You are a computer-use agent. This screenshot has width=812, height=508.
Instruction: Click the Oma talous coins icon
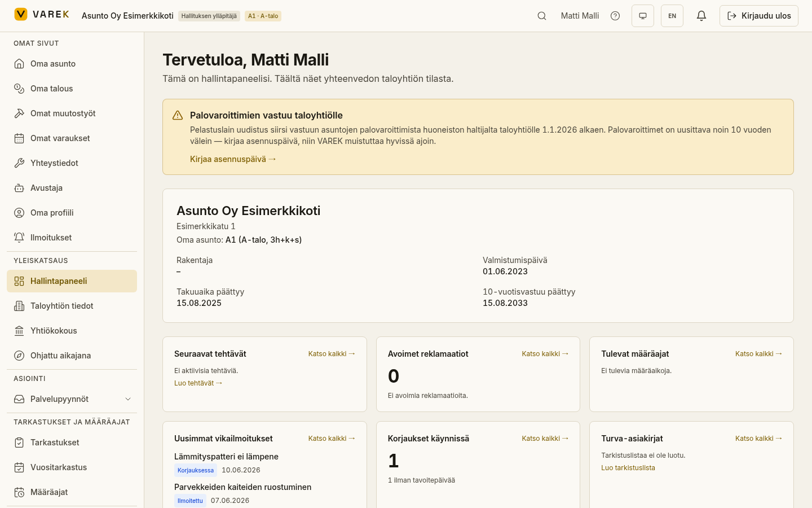(19, 89)
